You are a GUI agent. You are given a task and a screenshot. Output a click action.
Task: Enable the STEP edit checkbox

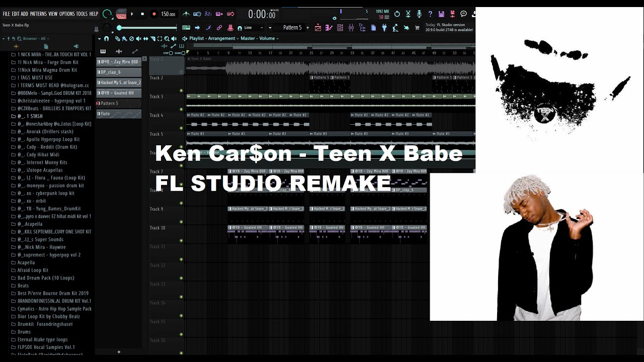[171, 53]
